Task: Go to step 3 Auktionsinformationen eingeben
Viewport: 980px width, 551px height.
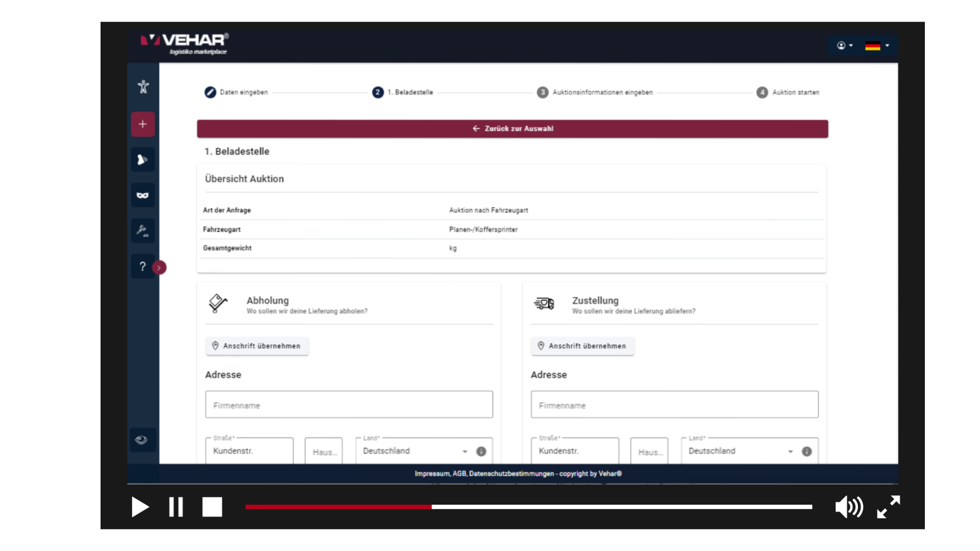Action: (595, 92)
